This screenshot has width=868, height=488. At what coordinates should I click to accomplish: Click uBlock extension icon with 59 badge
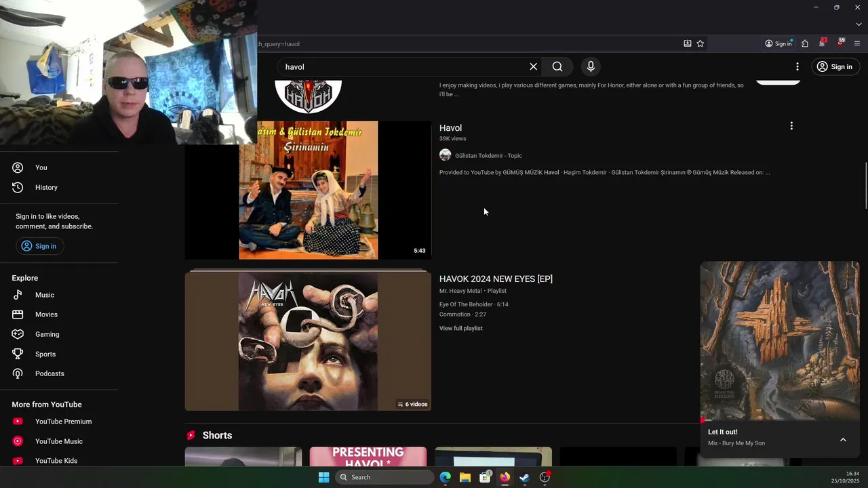[840, 43]
